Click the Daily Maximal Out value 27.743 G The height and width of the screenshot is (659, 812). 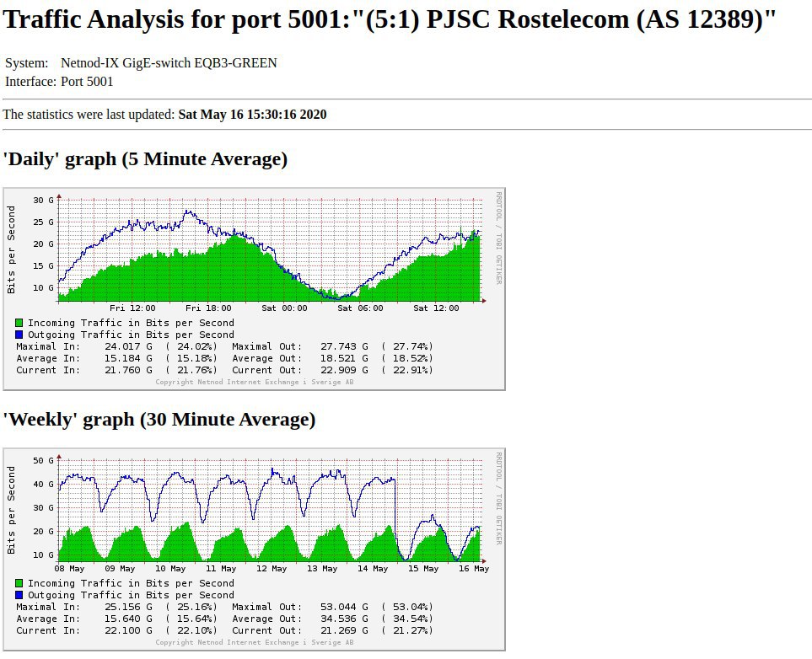344,346
